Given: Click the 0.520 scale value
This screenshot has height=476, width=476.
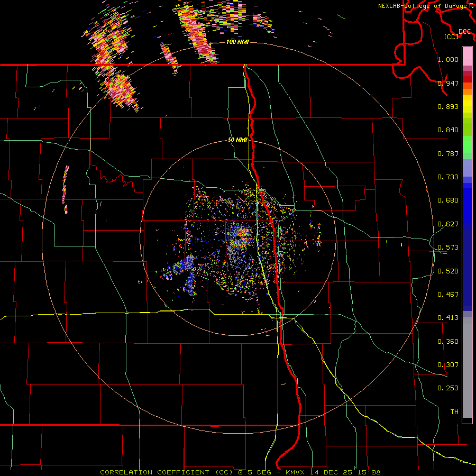Looking at the screenshot, I should pos(448,271).
